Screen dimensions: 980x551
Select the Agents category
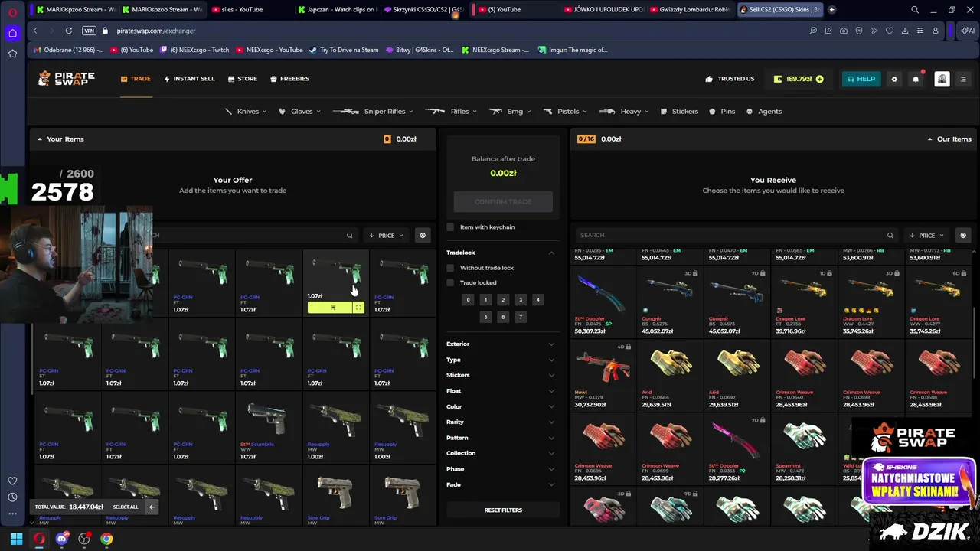[764, 112]
